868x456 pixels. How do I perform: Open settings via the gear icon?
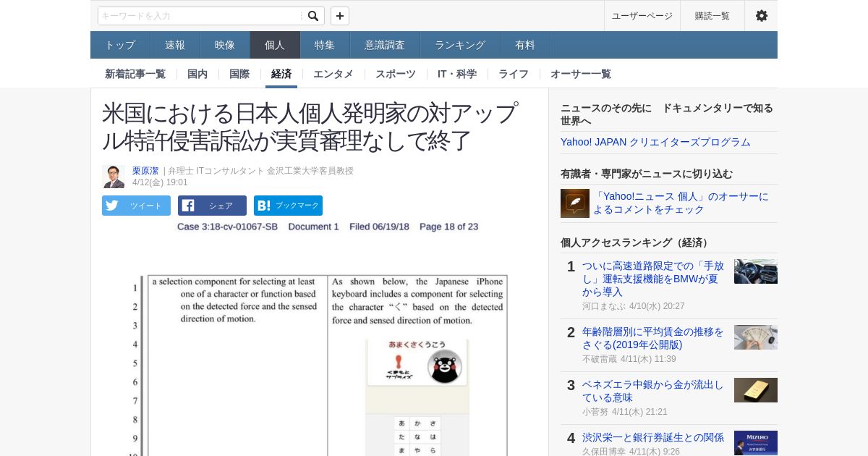[x=761, y=16]
